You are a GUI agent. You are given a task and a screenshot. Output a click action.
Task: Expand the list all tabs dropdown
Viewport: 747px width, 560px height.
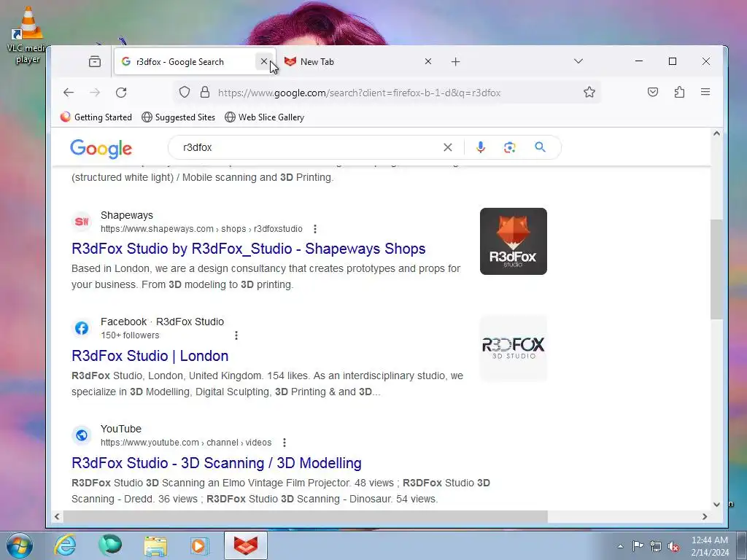tap(578, 61)
